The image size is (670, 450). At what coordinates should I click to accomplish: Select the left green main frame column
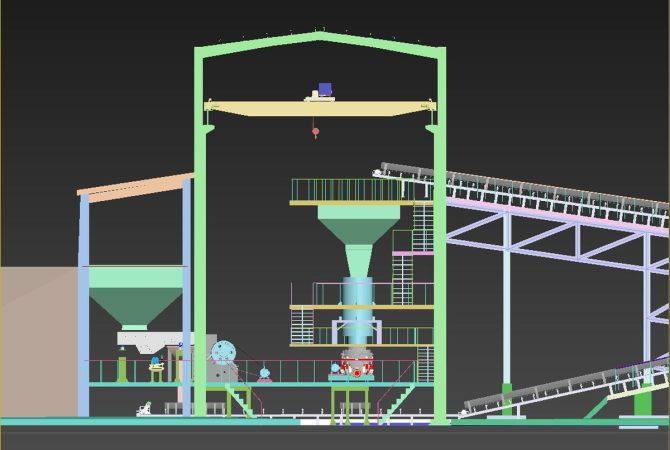coord(200,250)
